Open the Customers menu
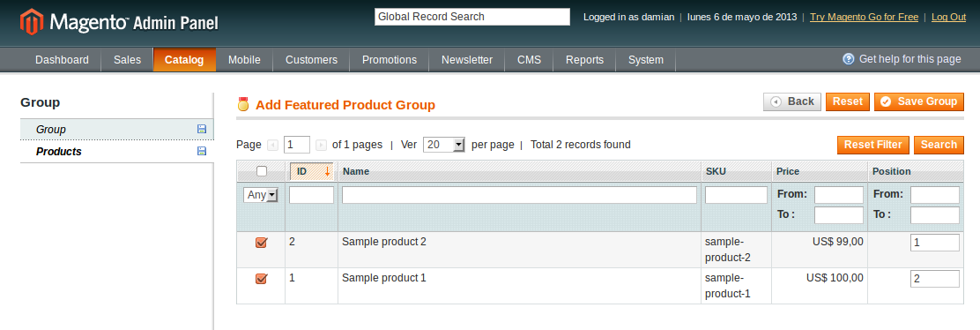This screenshot has width=980, height=330. pos(311,60)
